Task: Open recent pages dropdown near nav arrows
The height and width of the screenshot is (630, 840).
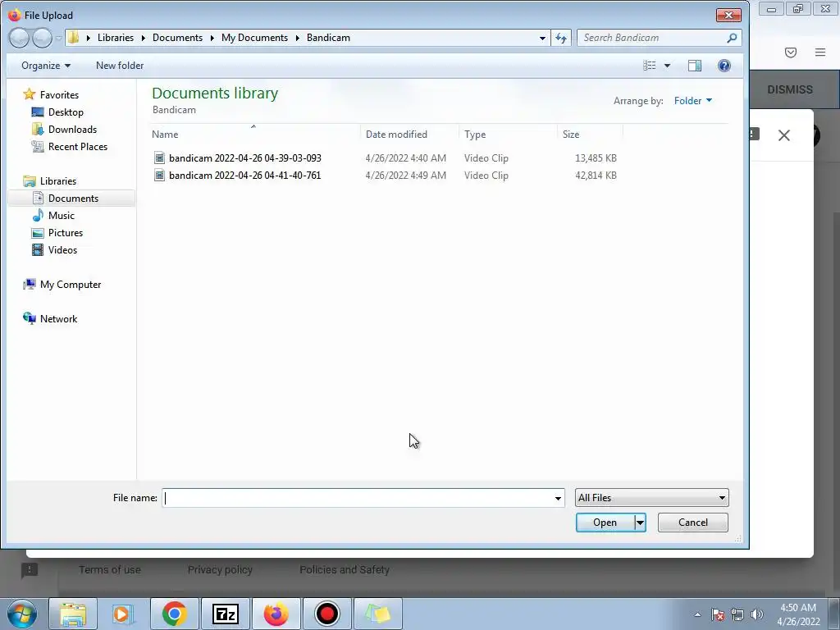Action: click(x=58, y=39)
